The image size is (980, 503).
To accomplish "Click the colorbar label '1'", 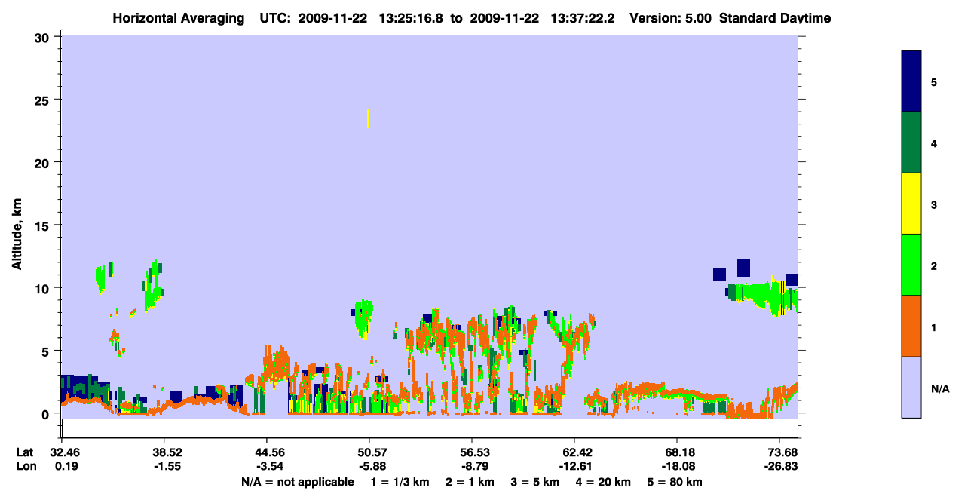I will click(x=934, y=327).
